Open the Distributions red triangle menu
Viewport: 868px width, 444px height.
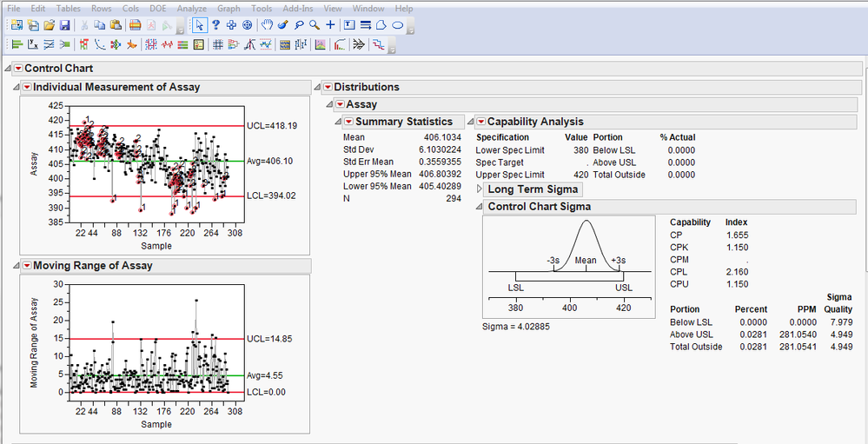coord(328,87)
